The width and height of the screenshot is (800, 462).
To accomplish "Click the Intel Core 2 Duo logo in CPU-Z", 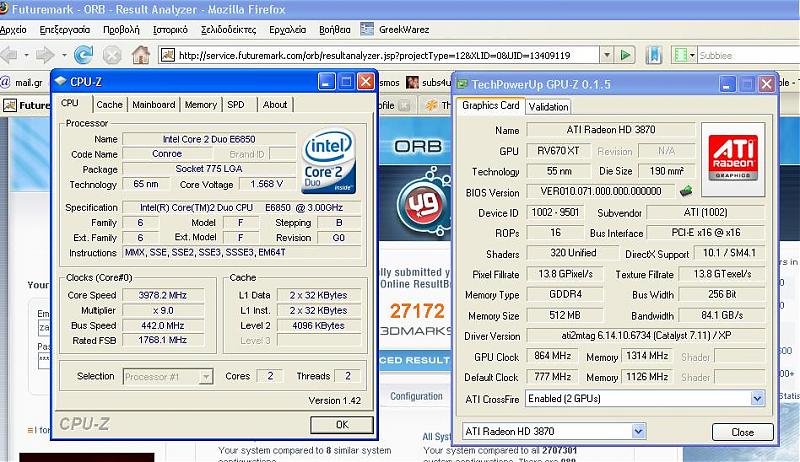I will pyautogui.click(x=328, y=161).
